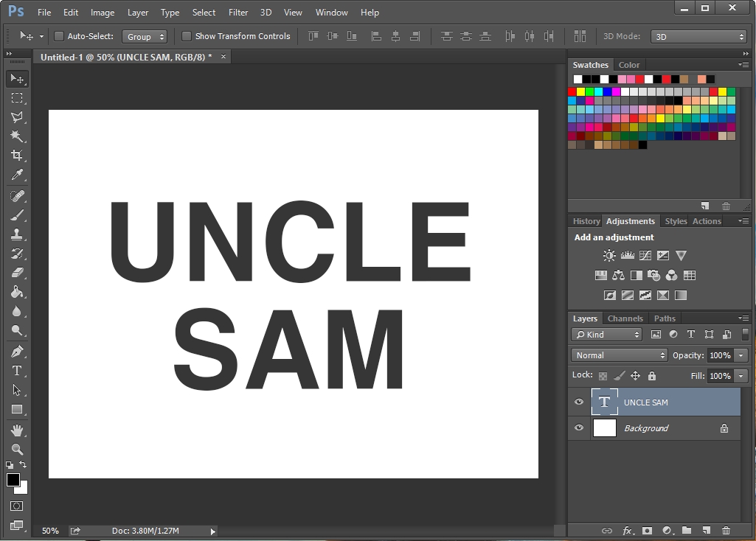
Task: Create a new layer button
Action: pos(707,531)
